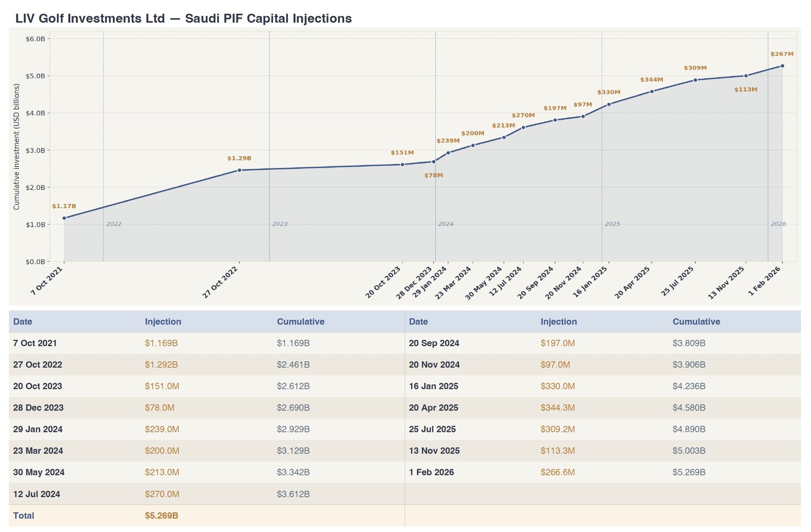Screen dimensions: 811x532
Task: Click the $2.929B cumulative cell
Action: (293, 429)
